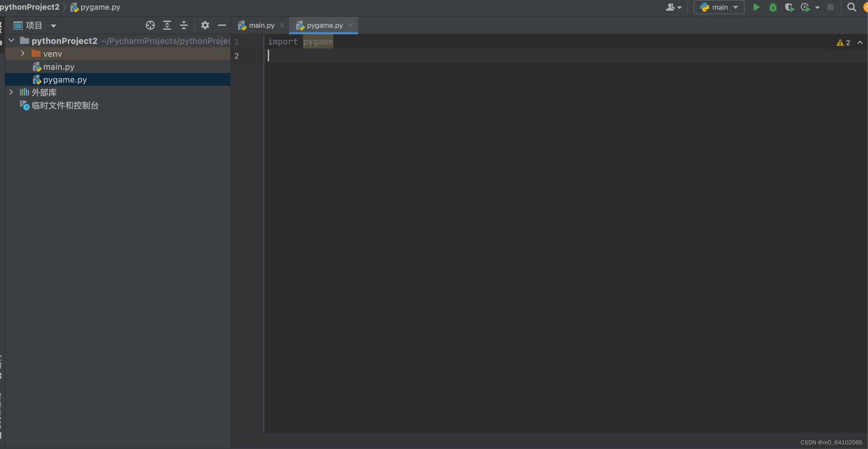Screen dimensions: 868x449
Task: Click the profiler run icon
Action: pos(806,7)
